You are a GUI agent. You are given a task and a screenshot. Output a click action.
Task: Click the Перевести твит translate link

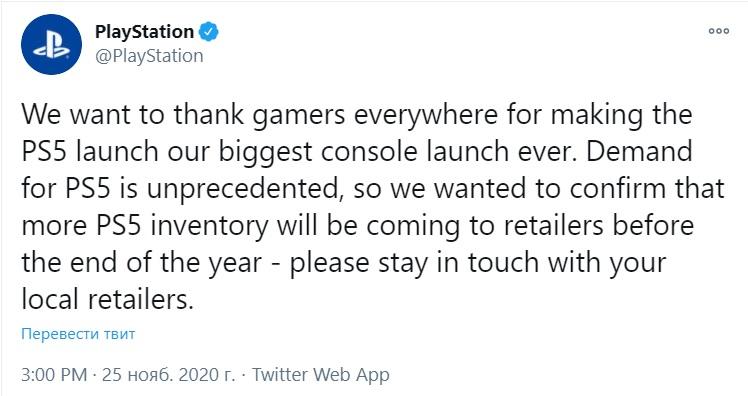click(78, 333)
